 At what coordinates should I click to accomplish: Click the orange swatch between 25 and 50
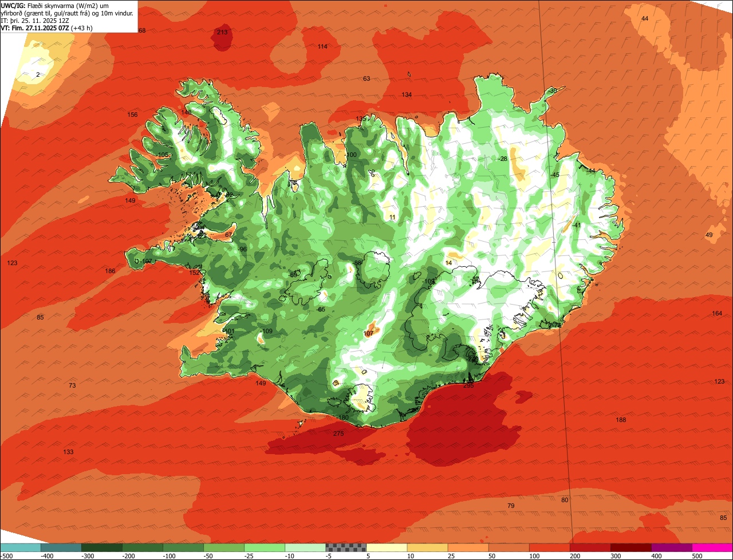pyautogui.click(x=468, y=547)
